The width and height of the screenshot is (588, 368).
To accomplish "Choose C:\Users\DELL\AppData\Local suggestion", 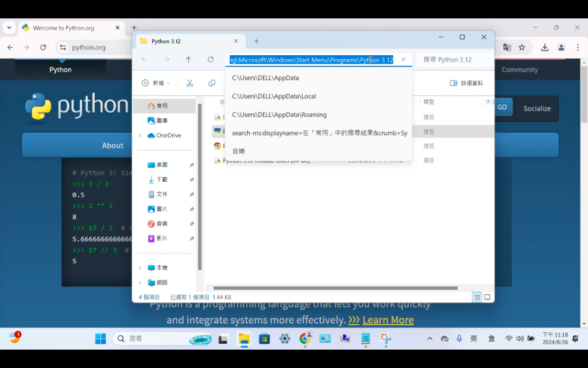I will tap(318, 96).
